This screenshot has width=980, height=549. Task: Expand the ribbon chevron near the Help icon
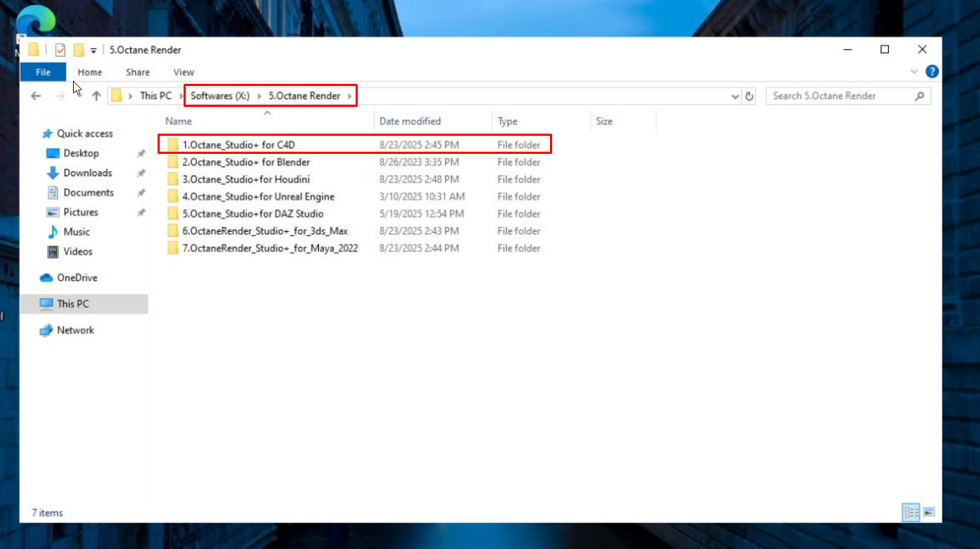[x=914, y=72]
